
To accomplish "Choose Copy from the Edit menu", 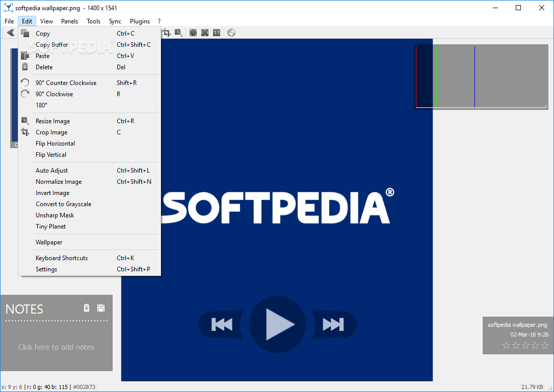I will tap(90, 34).
